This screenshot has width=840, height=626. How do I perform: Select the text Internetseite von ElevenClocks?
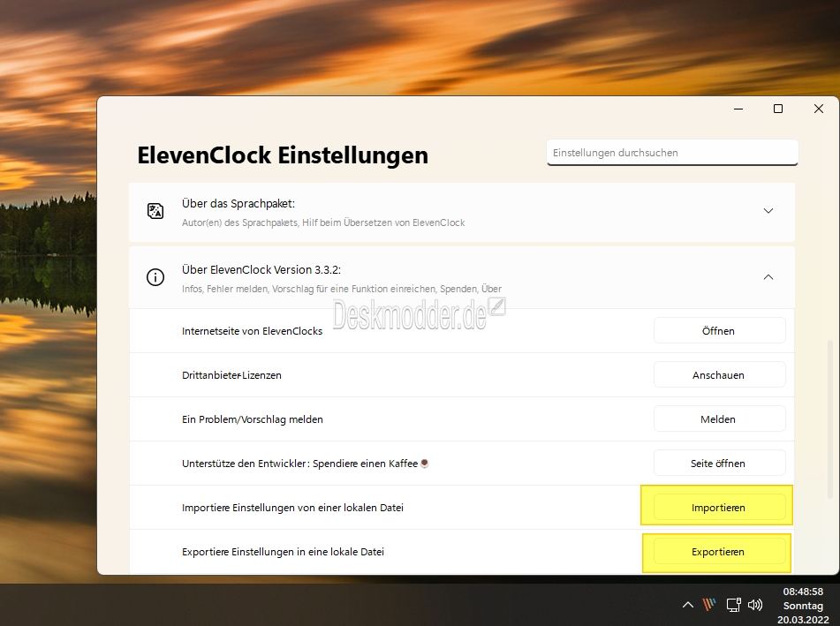click(253, 331)
